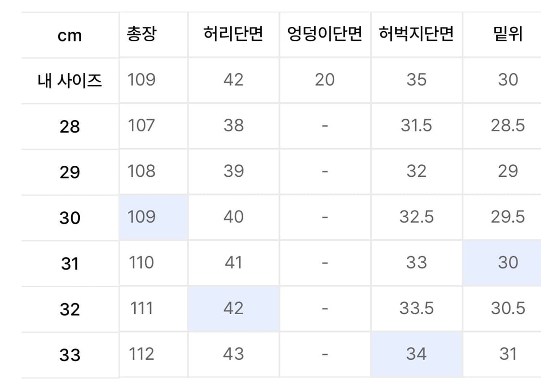The image size is (541, 392).
Task: Select the size 32 row label
Action: (x=70, y=309)
